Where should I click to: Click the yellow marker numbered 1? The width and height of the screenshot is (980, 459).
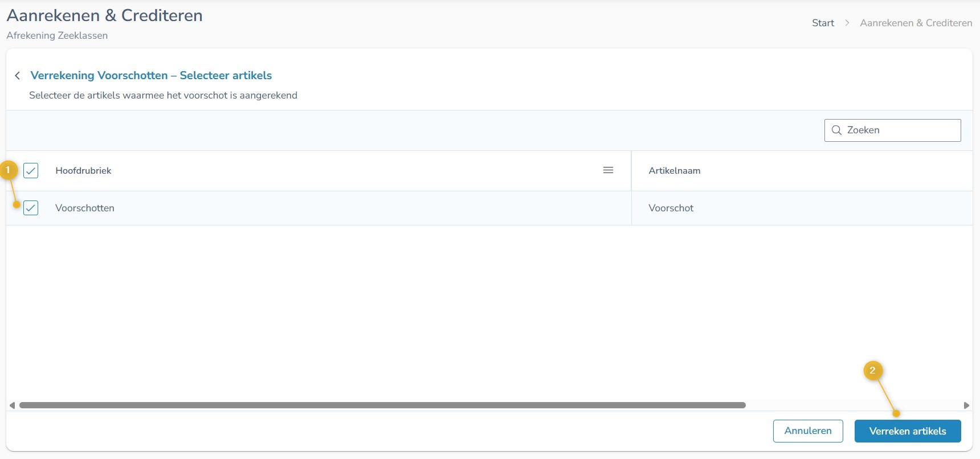(x=8, y=170)
